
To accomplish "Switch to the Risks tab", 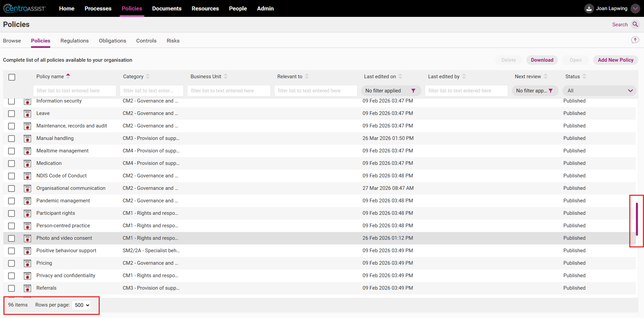I will click(173, 40).
